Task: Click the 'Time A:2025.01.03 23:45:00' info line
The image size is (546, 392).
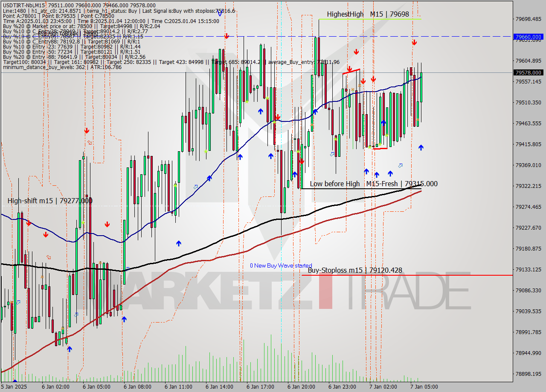Action: tap(111, 21)
